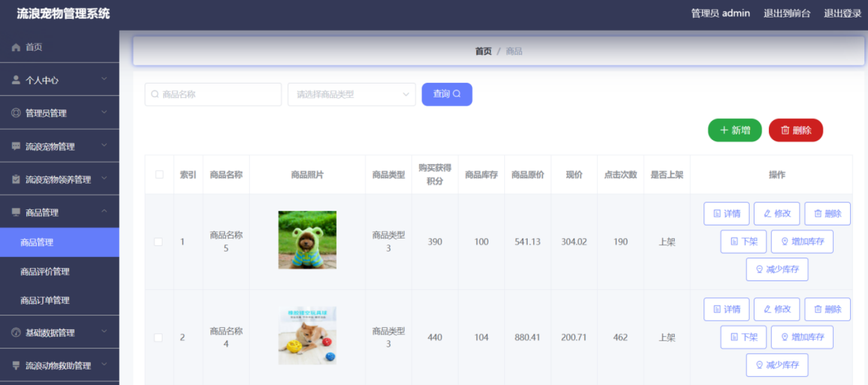This screenshot has height=385, width=868.
Task: Select the person icon for 个人中心
Action: coord(16,79)
